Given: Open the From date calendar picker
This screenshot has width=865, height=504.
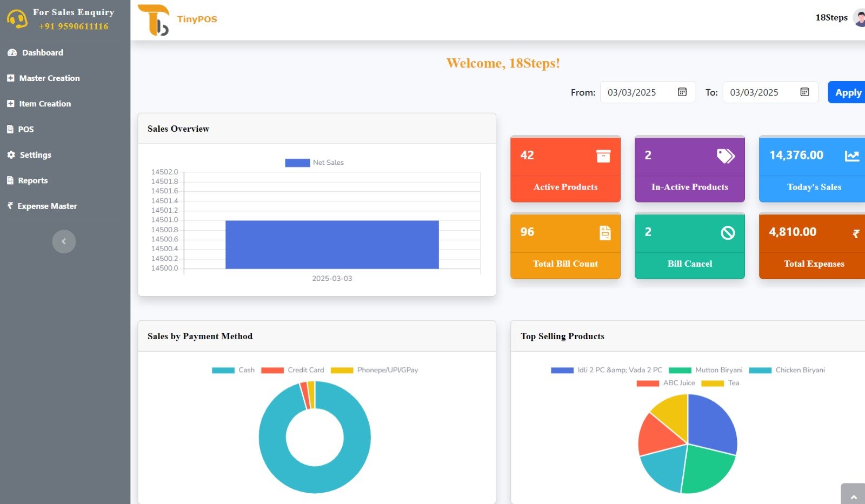Looking at the screenshot, I should pyautogui.click(x=682, y=92).
